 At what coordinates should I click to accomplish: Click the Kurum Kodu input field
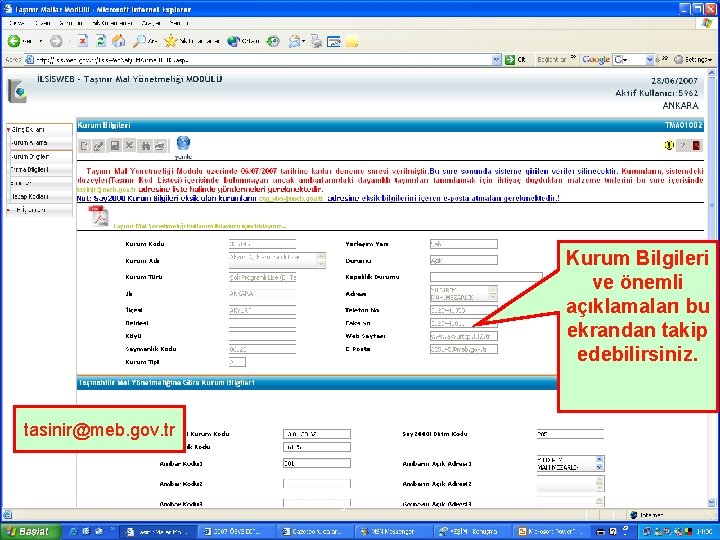coord(262,244)
